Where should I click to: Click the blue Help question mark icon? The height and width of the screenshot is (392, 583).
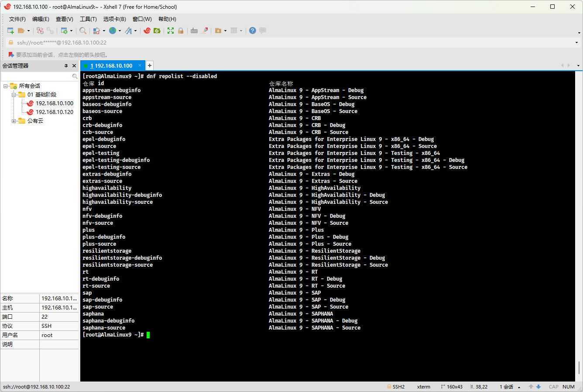pos(252,31)
